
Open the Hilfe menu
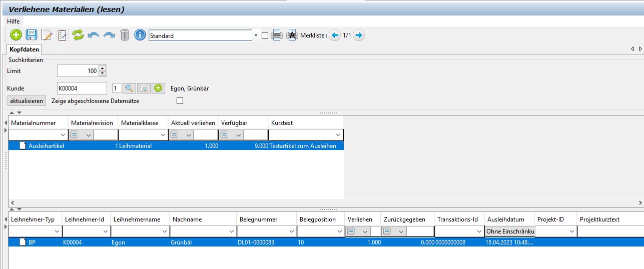click(x=14, y=21)
